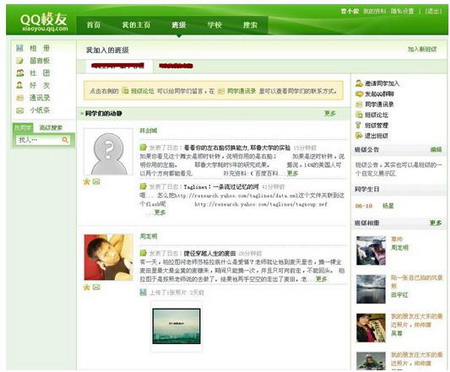Click the 退出 logout link
The width and height of the screenshot is (450, 372).
click(x=433, y=11)
